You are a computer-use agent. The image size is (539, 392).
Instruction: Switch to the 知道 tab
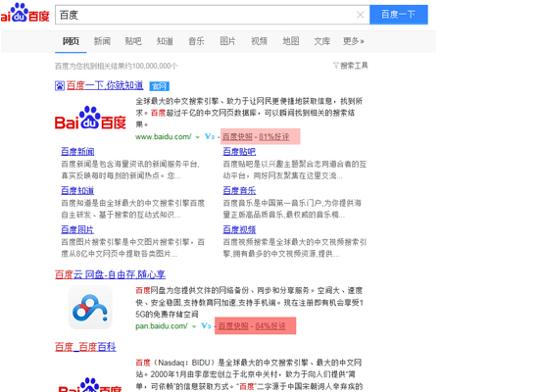tap(165, 41)
